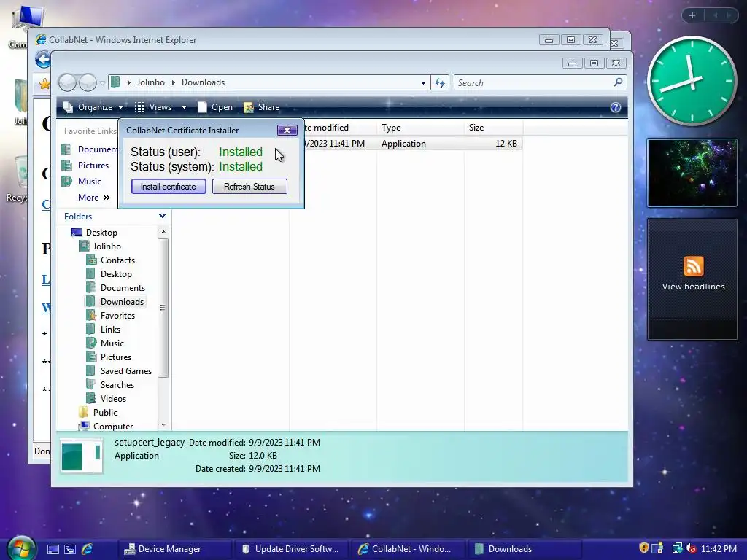Click Share in Explorer toolbar
Screen dimensions: 747x560
click(x=262, y=107)
